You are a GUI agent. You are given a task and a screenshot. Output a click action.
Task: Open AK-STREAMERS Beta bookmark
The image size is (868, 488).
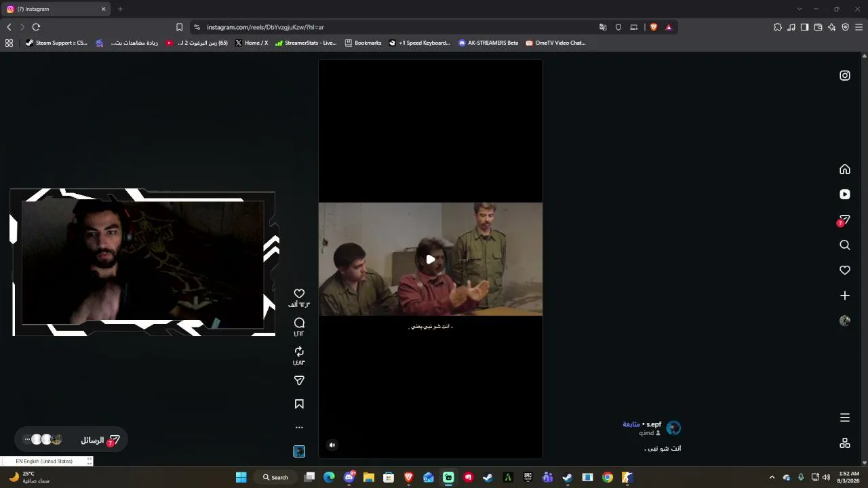tap(488, 43)
